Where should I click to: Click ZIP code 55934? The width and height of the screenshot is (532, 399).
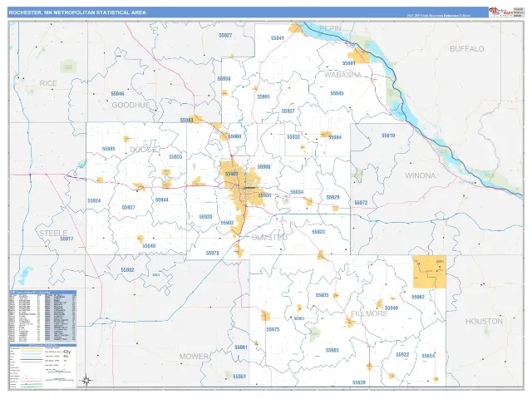(297, 192)
